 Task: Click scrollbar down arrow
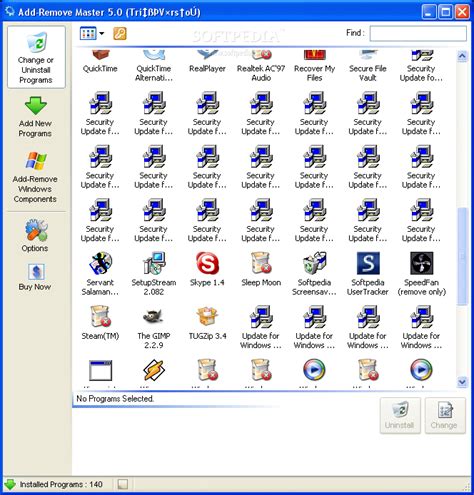(462, 382)
